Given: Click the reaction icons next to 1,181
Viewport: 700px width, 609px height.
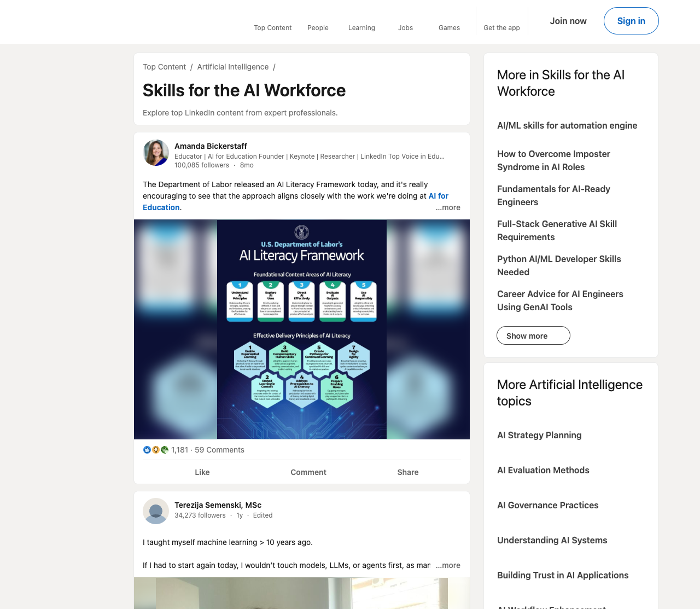Looking at the screenshot, I should click(156, 450).
